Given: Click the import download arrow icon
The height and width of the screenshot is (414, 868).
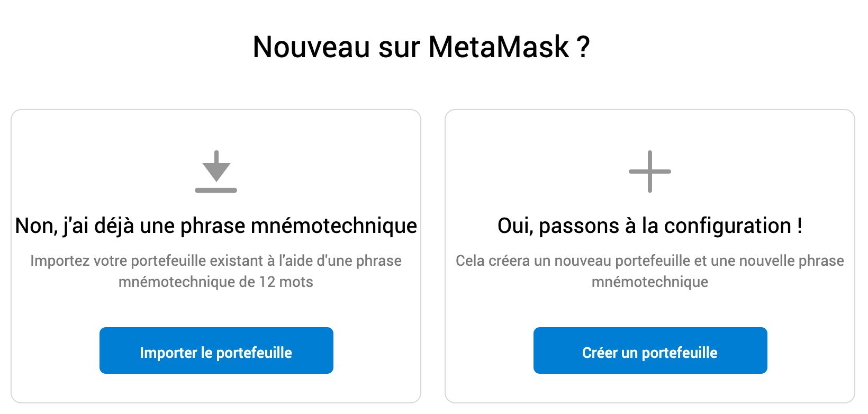Looking at the screenshot, I should (x=216, y=172).
